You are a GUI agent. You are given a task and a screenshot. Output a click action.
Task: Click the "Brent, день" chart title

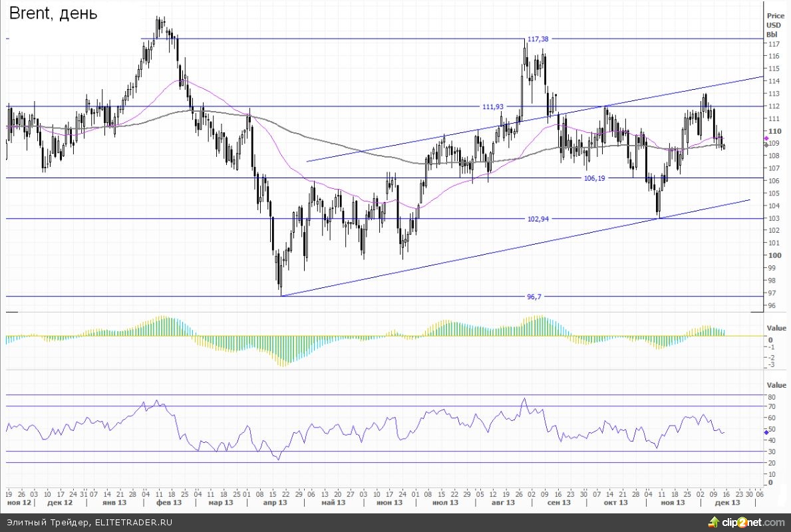pos(53,13)
